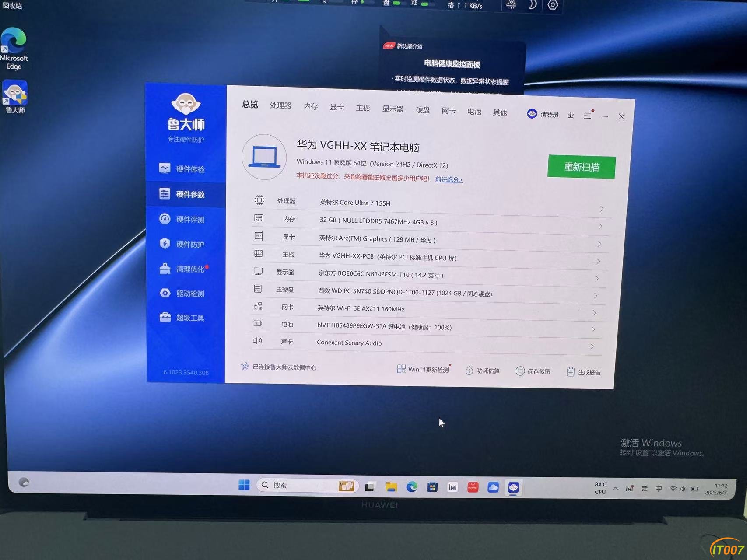This screenshot has height=560, width=747.
Task: Switch to the 其他 tab
Action: tap(500, 112)
